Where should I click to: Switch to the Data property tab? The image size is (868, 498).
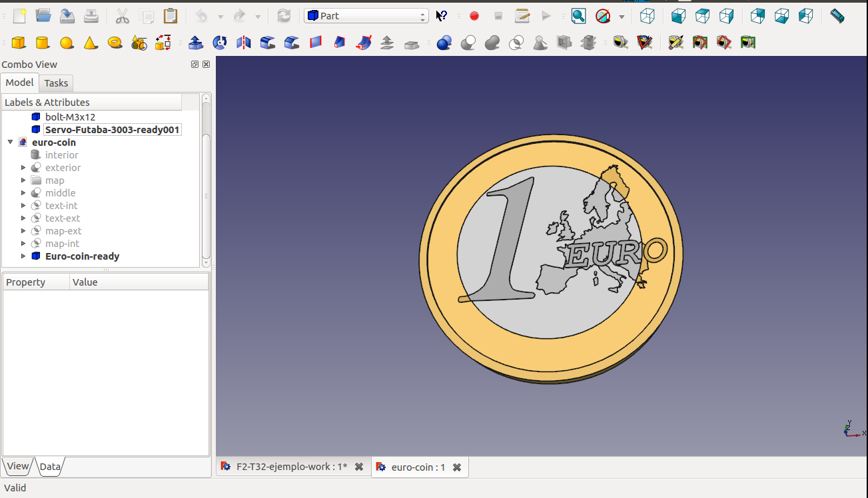(50, 467)
